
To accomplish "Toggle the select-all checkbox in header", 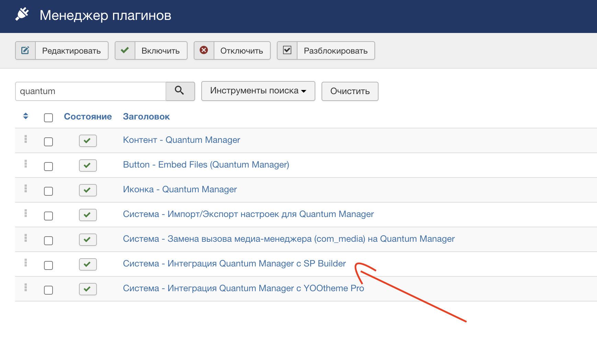I will tap(48, 118).
